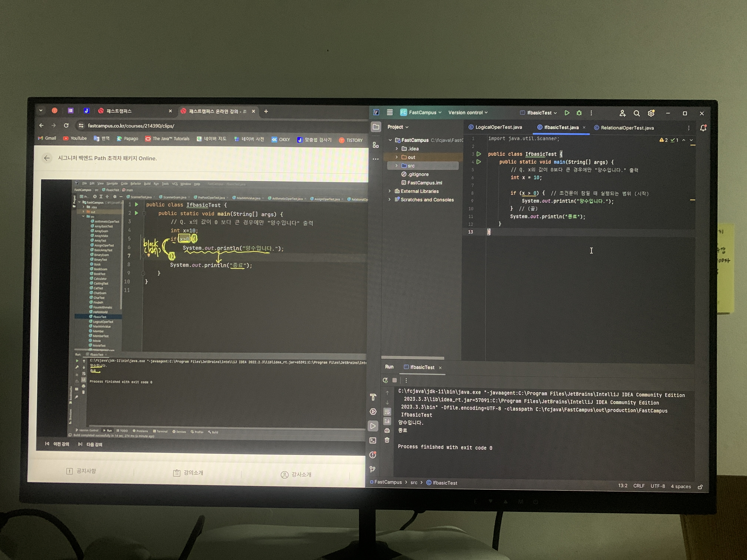Open the IfbasicTest run configuration dropdown
Image resolution: width=747 pixels, height=560 pixels.
(539, 113)
